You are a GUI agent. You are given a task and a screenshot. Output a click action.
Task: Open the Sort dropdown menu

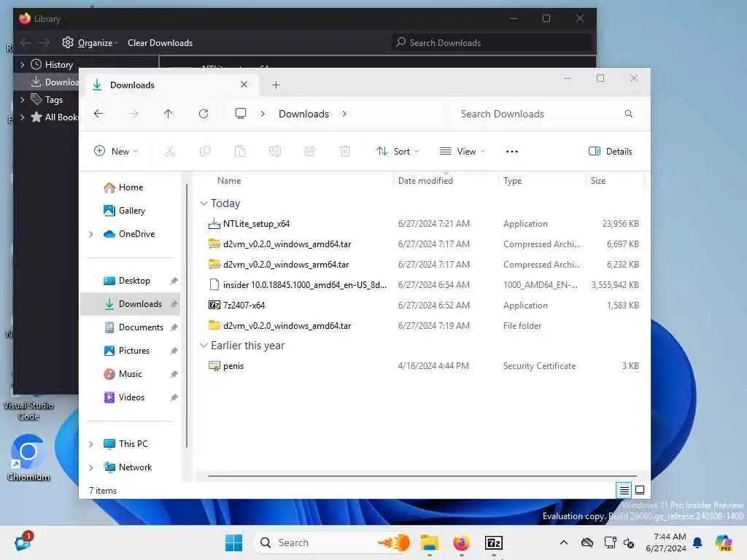click(x=398, y=152)
